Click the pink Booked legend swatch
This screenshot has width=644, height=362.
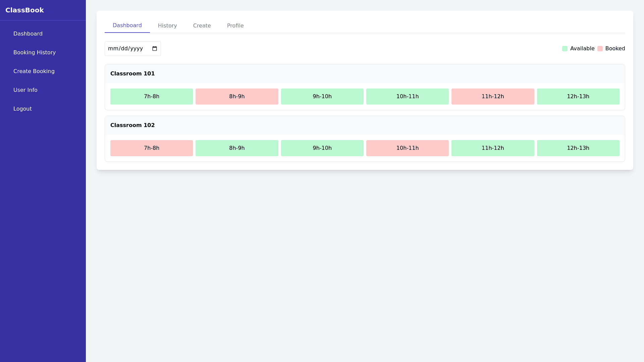tap(600, 49)
